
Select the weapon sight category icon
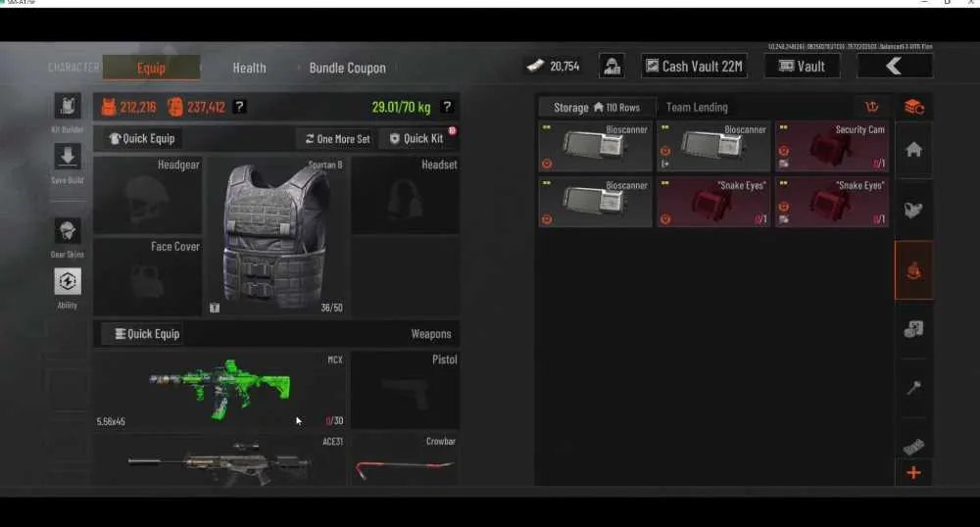pyautogui.click(x=913, y=210)
